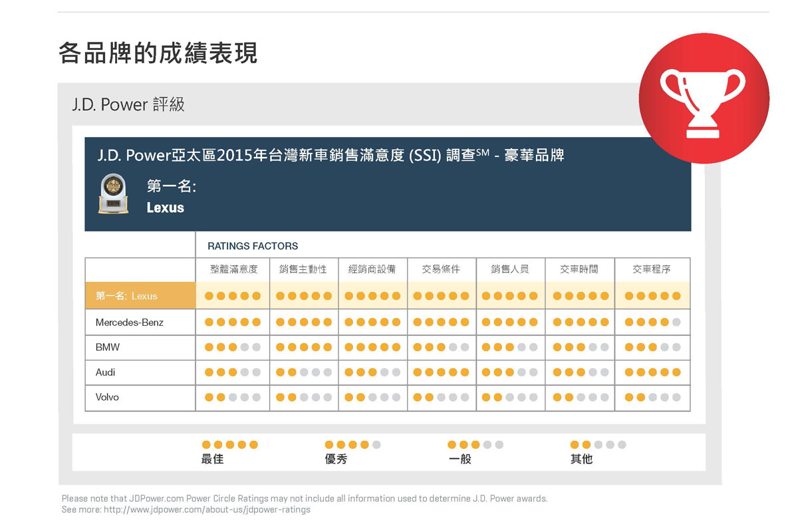Image resolution: width=798 pixels, height=532 pixels.
Task: Select the 經銷商設備 column header
Action: point(372,269)
